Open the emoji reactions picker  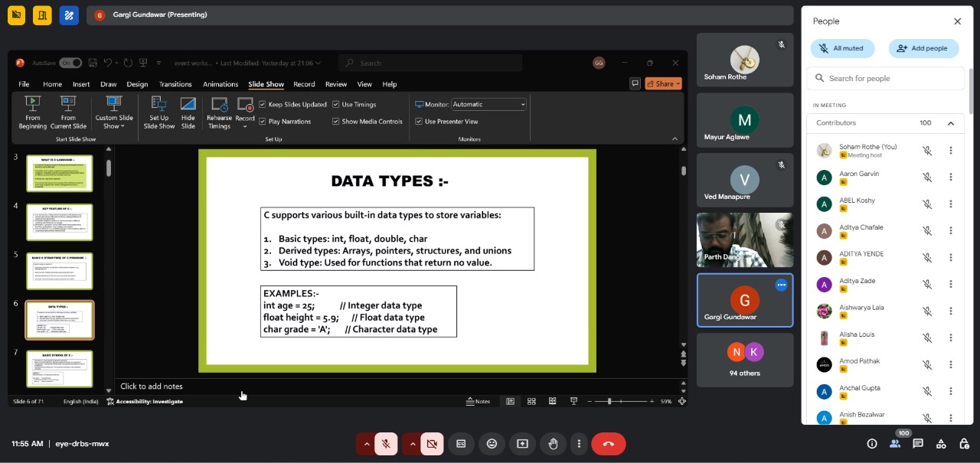coord(492,444)
